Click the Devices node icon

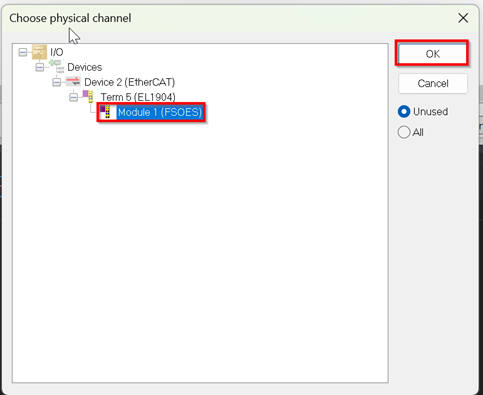click(x=56, y=67)
